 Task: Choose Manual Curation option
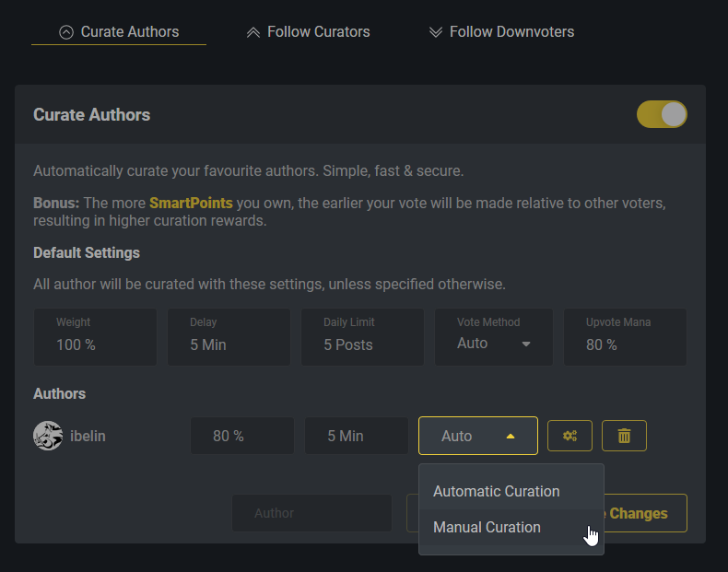487,527
